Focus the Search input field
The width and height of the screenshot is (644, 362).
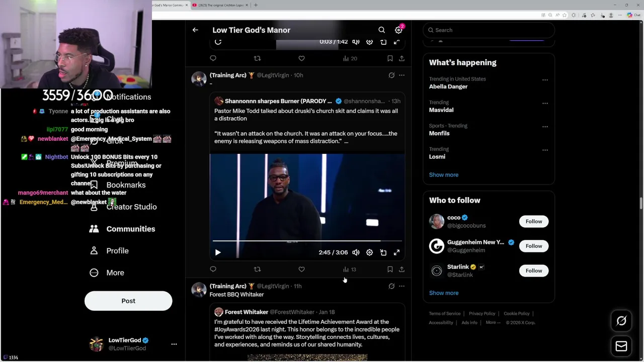489,30
